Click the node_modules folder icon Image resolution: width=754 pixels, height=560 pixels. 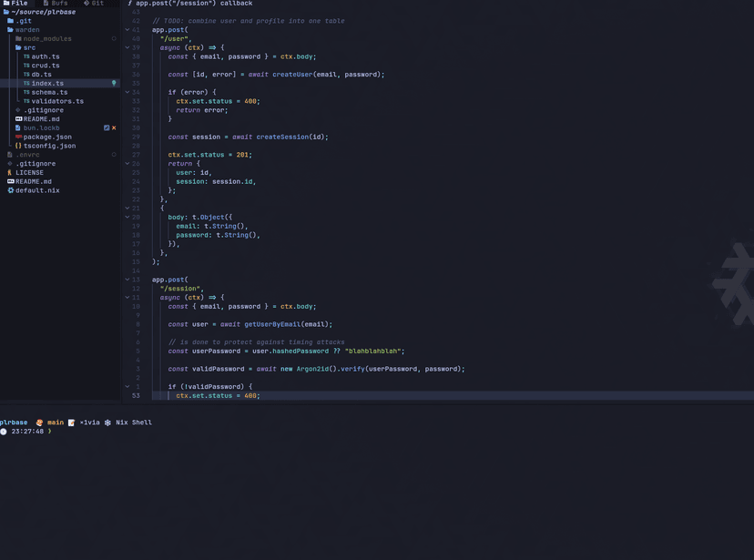pos(18,38)
